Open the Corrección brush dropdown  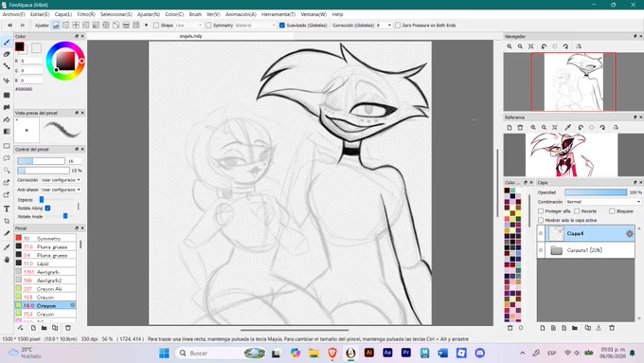click(61, 180)
